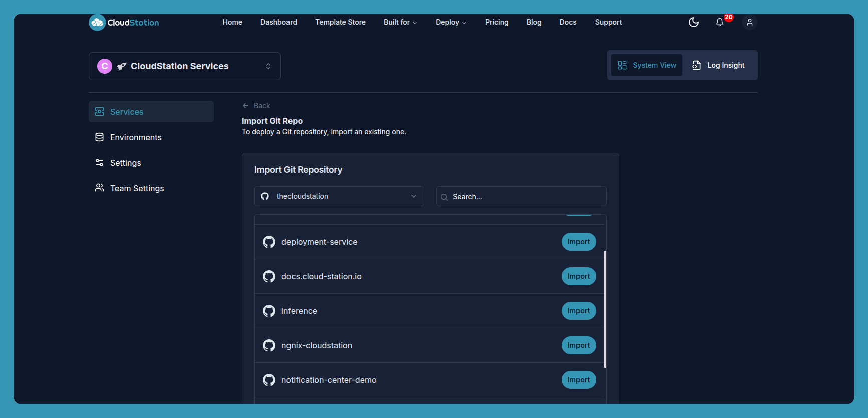868x418 pixels.
Task: Switch to Log Insight tab
Action: coord(719,65)
